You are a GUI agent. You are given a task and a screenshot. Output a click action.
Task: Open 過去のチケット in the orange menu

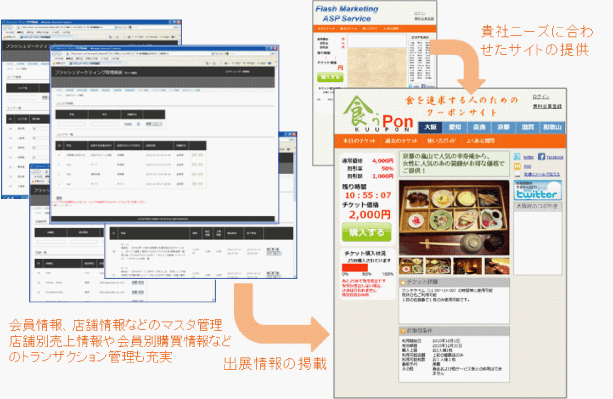(x=401, y=141)
